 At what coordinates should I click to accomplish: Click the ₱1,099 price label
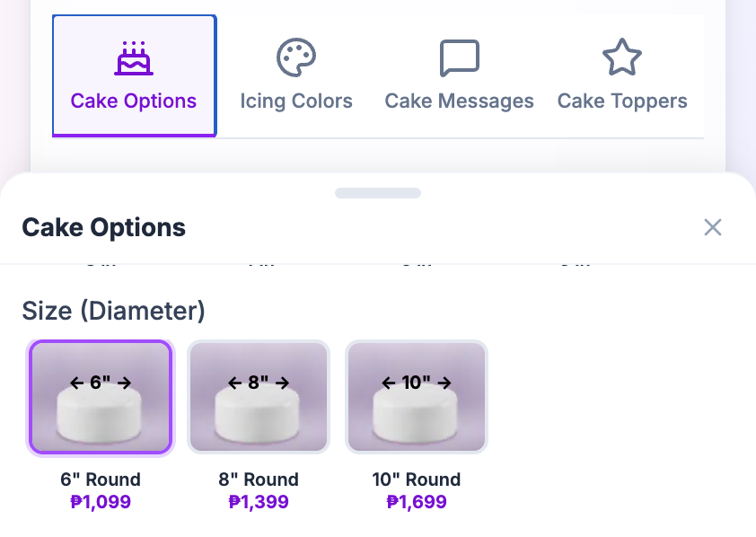coord(101,502)
